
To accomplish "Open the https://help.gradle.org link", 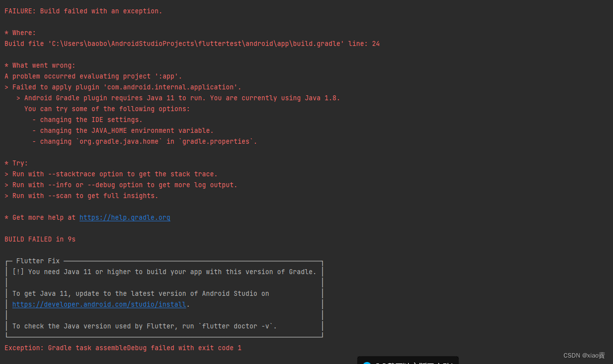I will click(x=124, y=217).
